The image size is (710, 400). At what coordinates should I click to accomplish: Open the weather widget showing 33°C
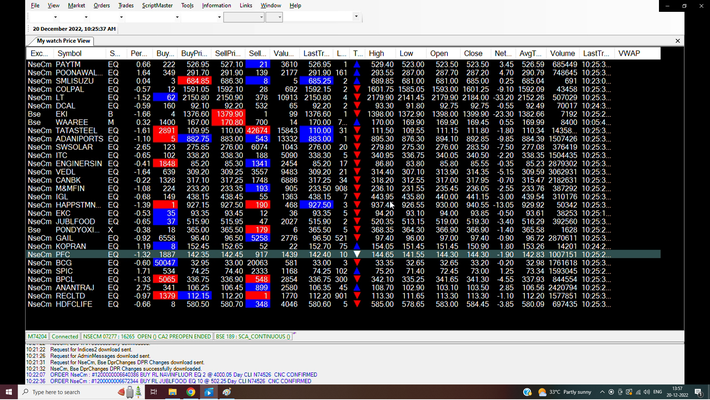pos(564,392)
